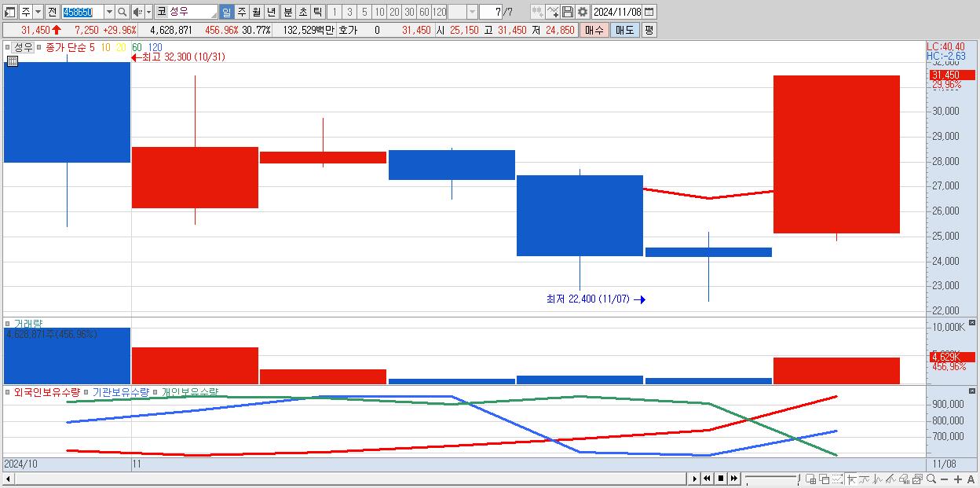The image size is (980, 488).
Task: Click the 매수 (buy) button
Action: tap(594, 30)
